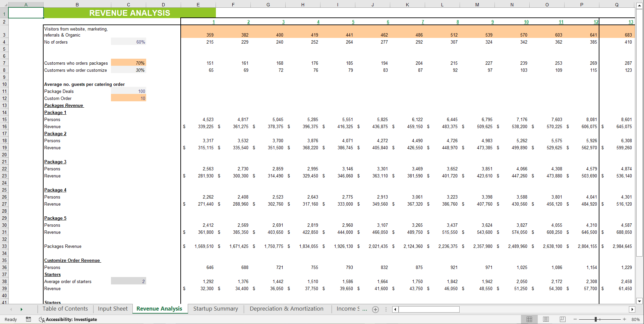Image resolution: width=644 pixels, height=324 pixels.
Task: Click the right sheet-navigation arrow
Action: click(21, 309)
